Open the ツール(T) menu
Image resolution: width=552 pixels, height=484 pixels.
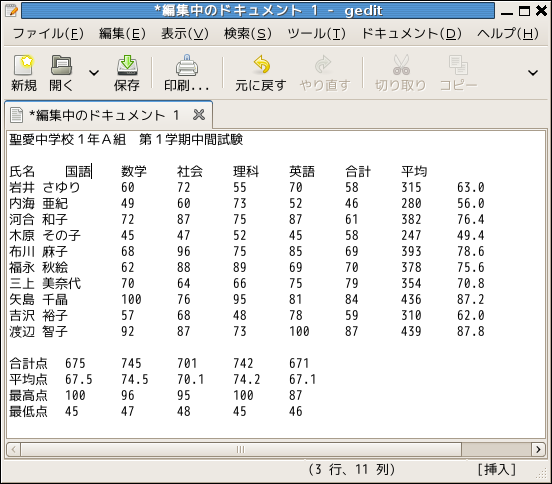tap(316, 34)
